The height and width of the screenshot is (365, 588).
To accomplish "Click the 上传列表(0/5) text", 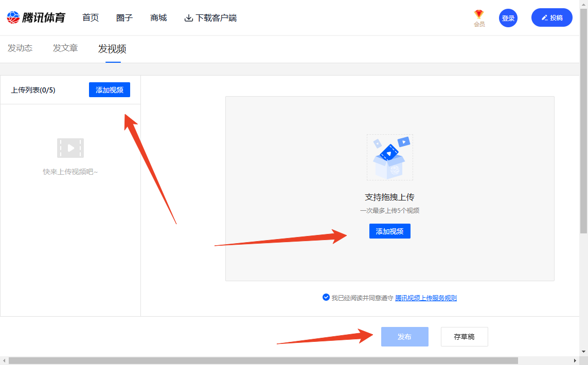I will pyautogui.click(x=33, y=90).
